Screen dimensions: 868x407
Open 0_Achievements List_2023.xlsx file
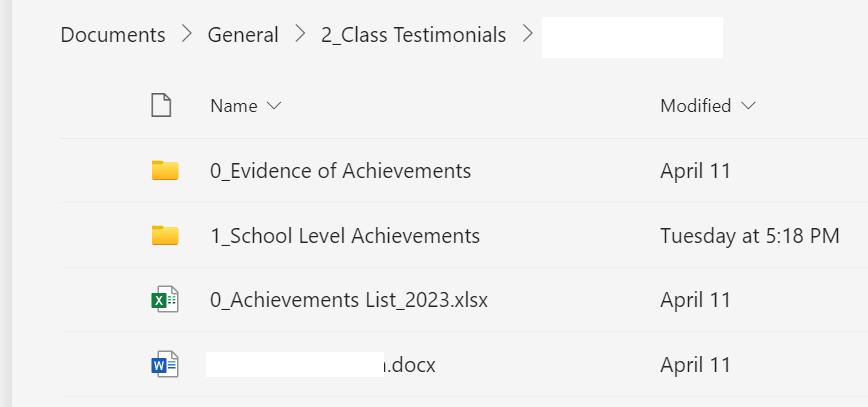click(349, 300)
